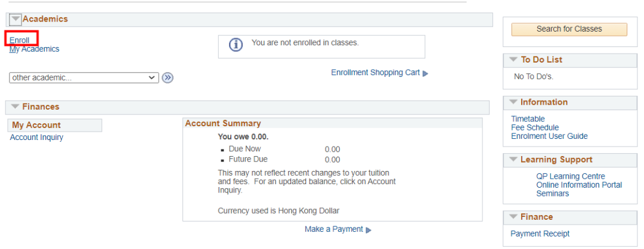Collapse the Finance panel triangle
The width and height of the screenshot is (644, 249).
513,217
